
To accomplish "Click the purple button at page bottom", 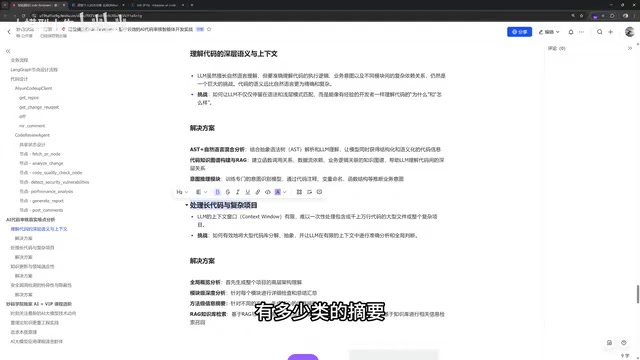I will point(303,357).
